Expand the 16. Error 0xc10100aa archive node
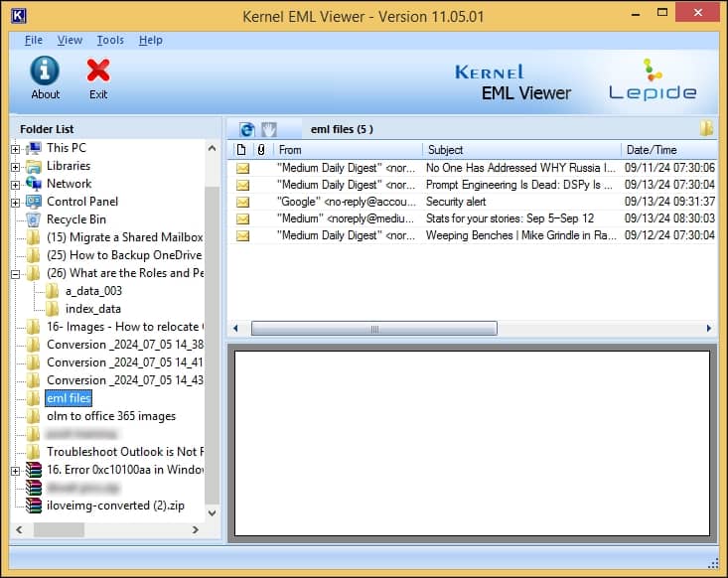This screenshot has width=728, height=578. coord(15,471)
